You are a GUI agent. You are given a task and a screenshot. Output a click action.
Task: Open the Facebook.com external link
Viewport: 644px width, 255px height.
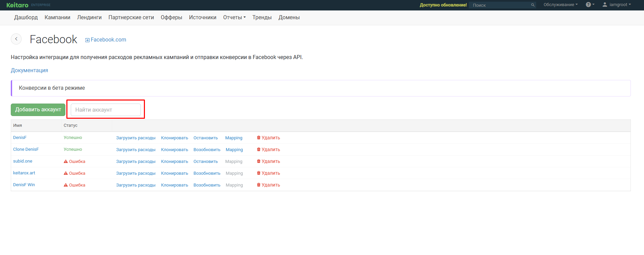click(105, 40)
